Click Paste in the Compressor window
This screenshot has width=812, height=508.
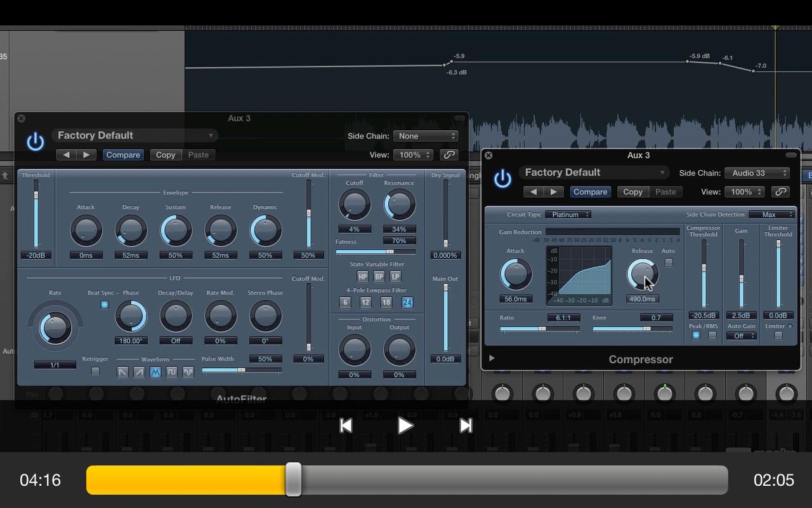point(665,192)
